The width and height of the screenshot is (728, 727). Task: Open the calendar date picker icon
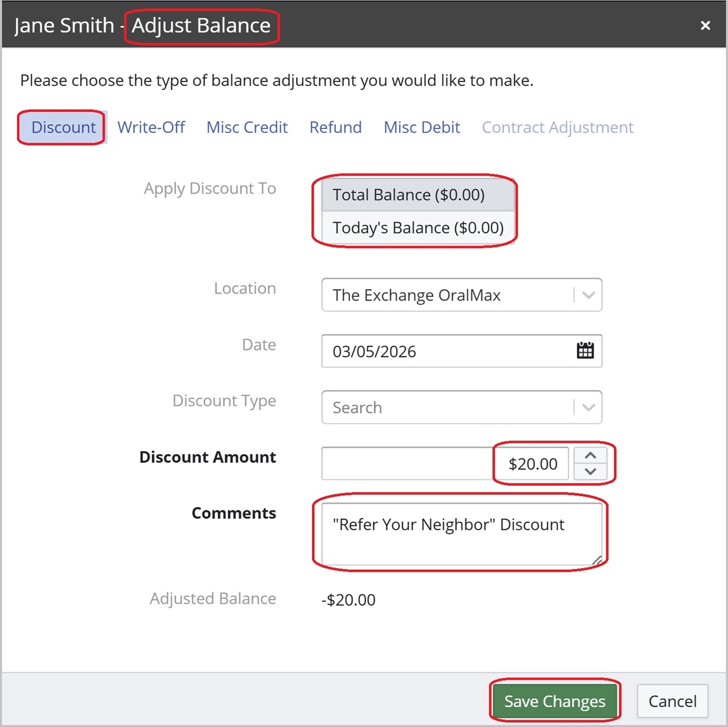click(585, 351)
